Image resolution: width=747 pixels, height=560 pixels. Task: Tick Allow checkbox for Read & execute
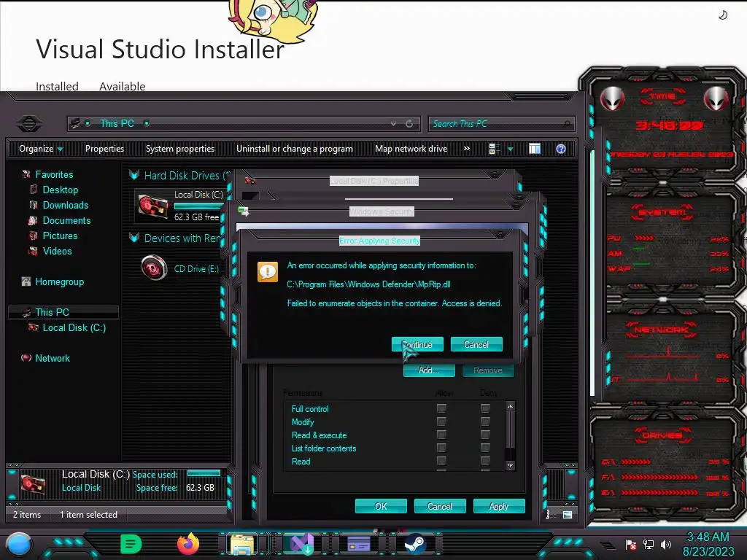[x=441, y=435]
